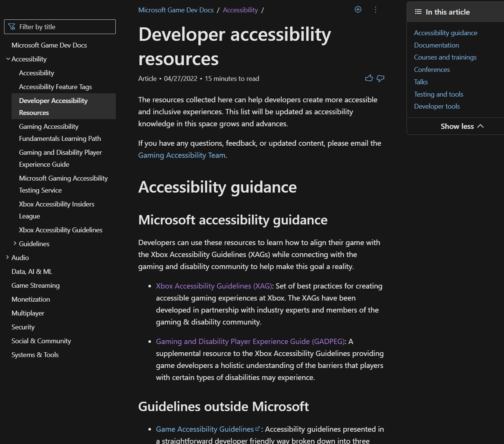Expand Guidelines in the navigation tree
The image size is (504, 444).
15,244
